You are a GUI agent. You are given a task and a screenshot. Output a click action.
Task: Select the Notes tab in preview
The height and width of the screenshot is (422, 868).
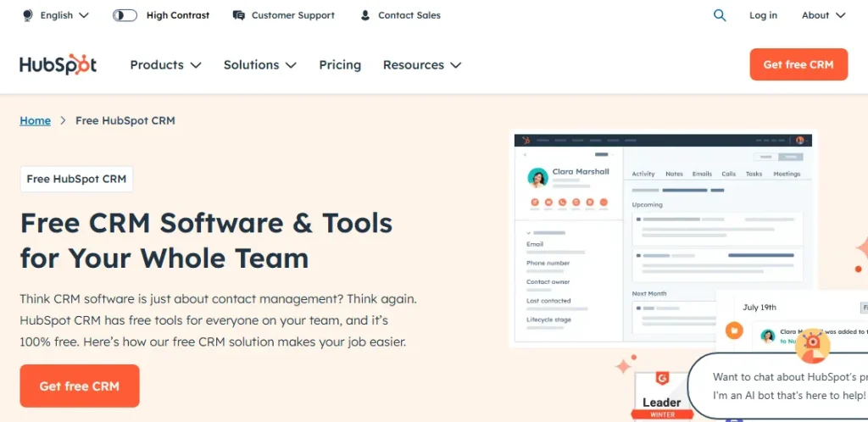pyautogui.click(x=674, y=174)
